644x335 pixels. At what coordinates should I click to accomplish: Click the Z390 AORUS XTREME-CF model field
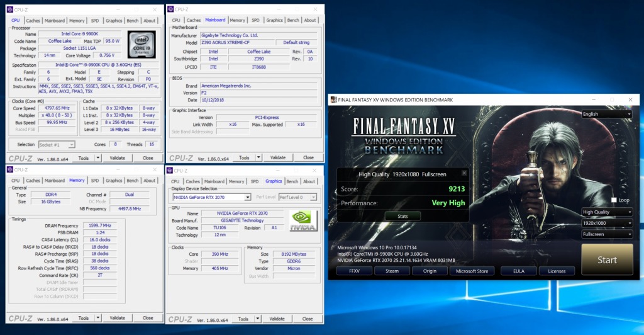237,42
